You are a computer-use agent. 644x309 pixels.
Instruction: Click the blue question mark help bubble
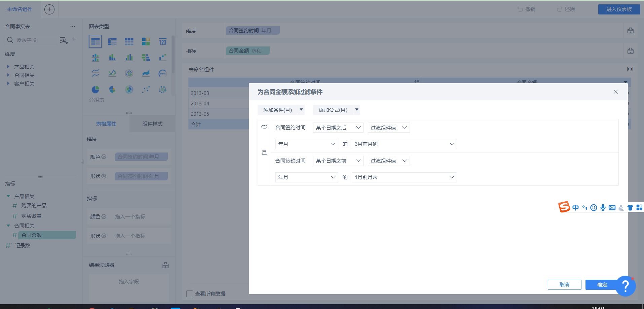pos(626,286)
